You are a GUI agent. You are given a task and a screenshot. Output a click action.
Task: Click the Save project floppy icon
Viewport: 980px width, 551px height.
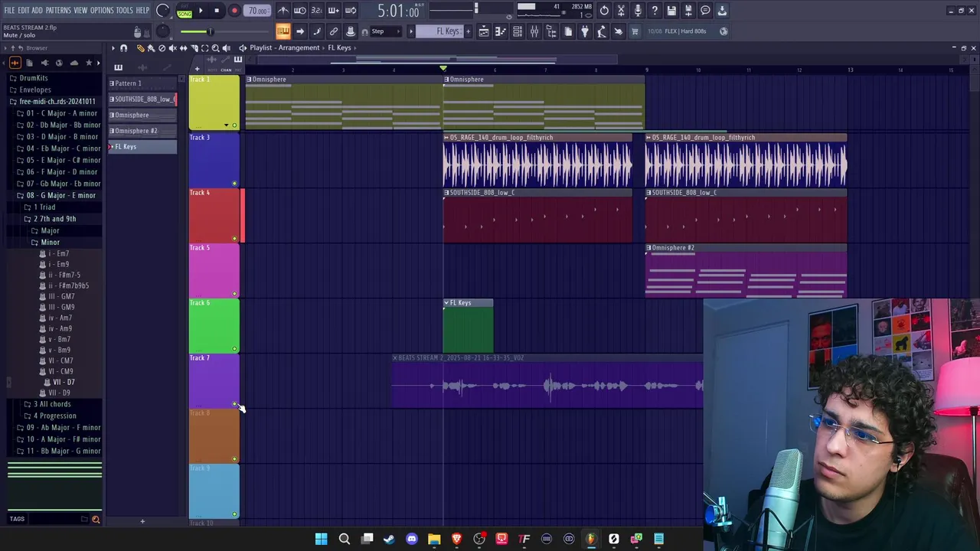click(x=671, y=11)
